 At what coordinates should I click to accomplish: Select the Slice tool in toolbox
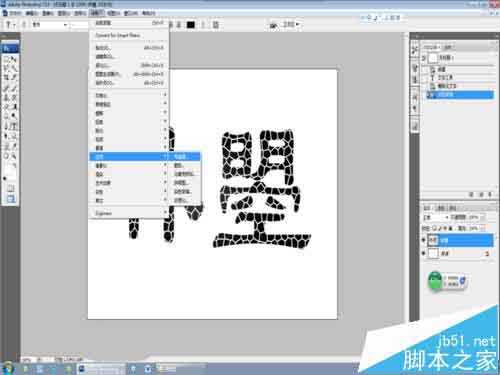click(x=14, y=78)
